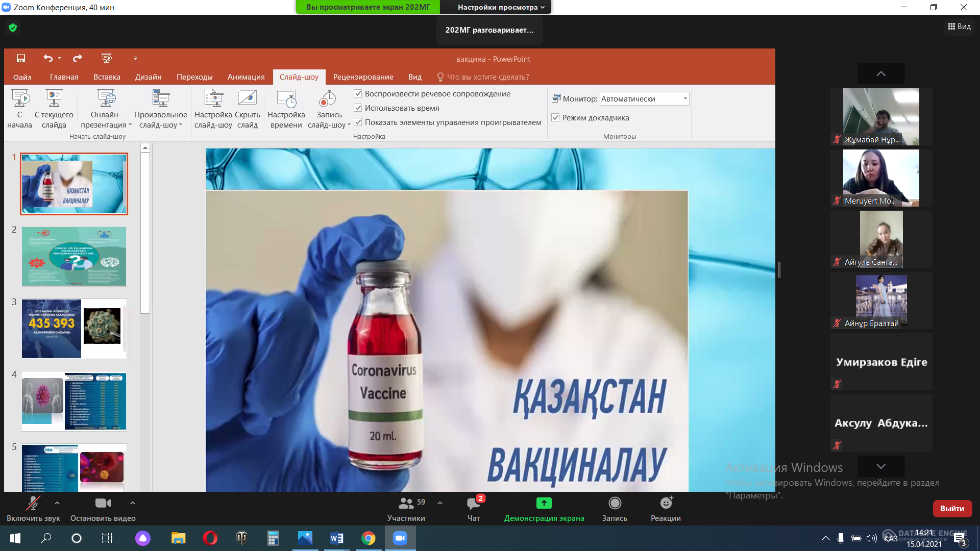Toggle the Presenter View checkbox

[555, 118]
